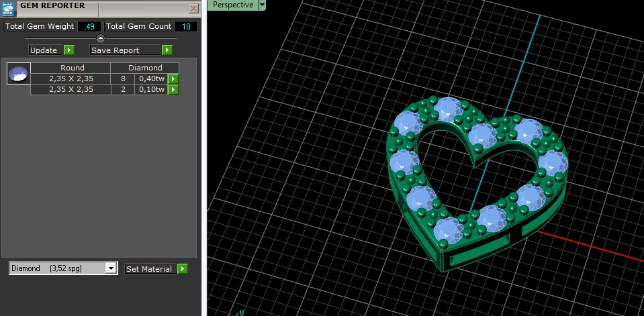Select the first 2,35 X 2,35 row with 8 gems
644x316 pixels.
pyautogui.click(x=104, y=78)
